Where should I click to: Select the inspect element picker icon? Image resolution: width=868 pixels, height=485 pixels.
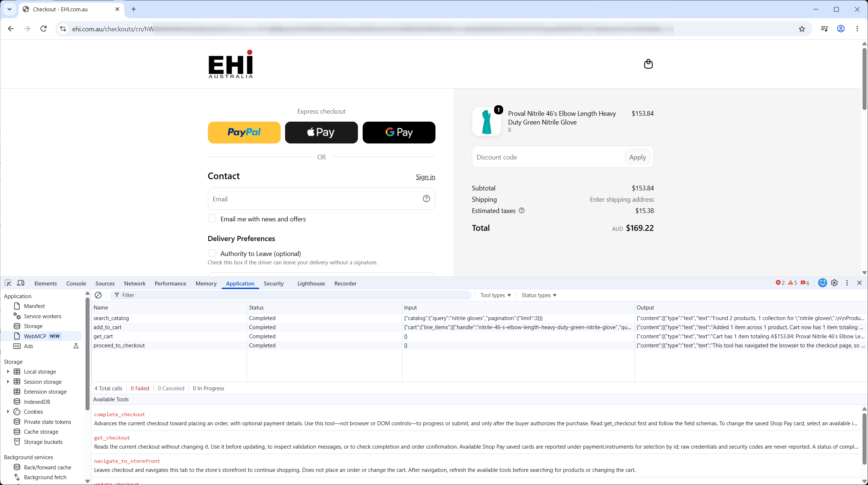pyautogui.click(x=8, y=283)
